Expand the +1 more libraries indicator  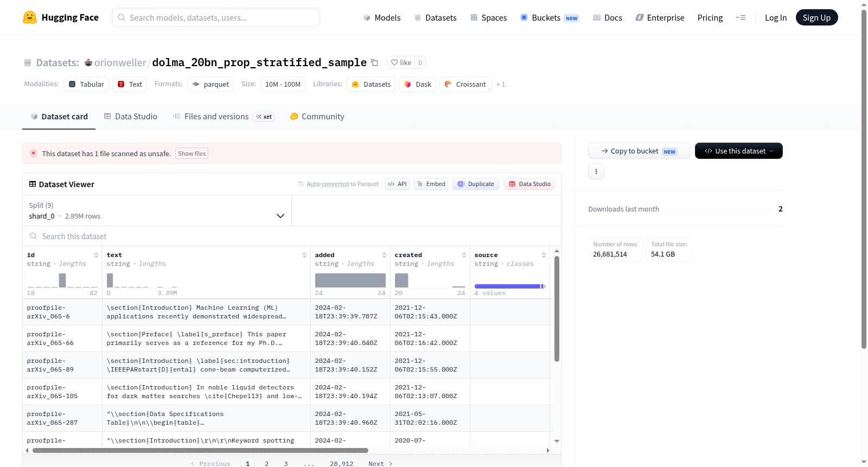pyautogui.click(x=501, y=84)
